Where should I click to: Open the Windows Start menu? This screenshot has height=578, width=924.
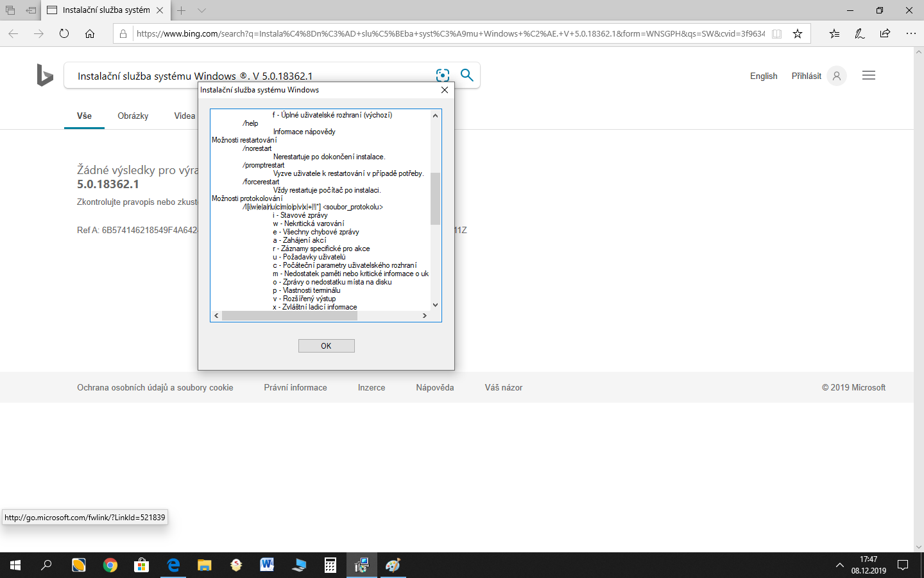click(x=15, y=565)
